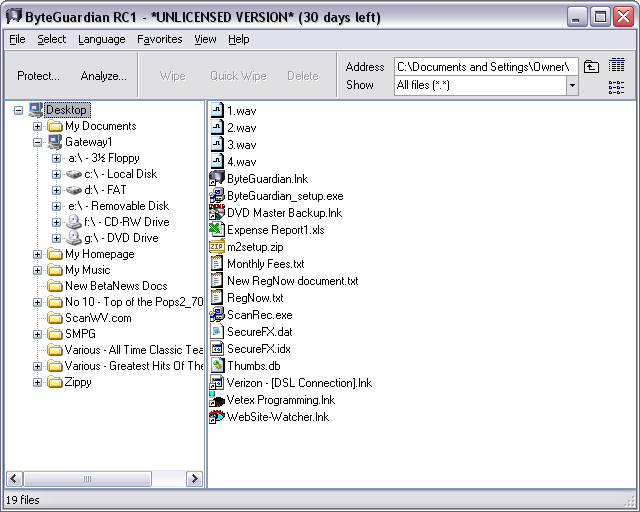Viewport: 640px width, 512px height.
Task: Expand the a:\ 3½ Floppy node
Action: (x=56, y=158)
